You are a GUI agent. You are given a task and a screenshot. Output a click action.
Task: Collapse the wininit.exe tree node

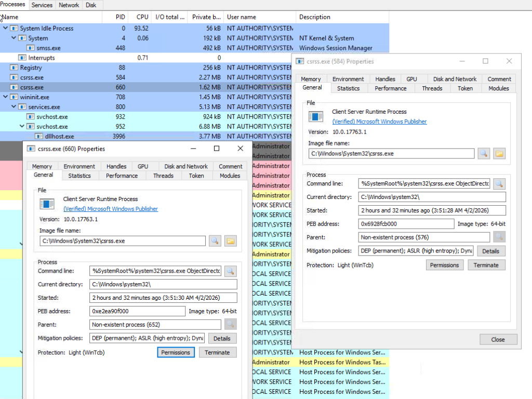tap(6, 97)
